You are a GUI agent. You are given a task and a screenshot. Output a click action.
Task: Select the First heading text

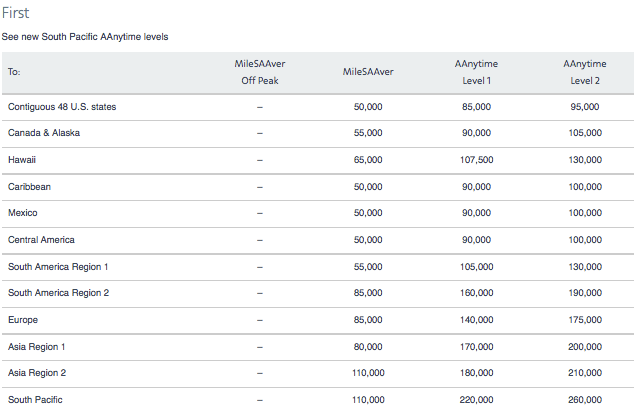(15, 13)
